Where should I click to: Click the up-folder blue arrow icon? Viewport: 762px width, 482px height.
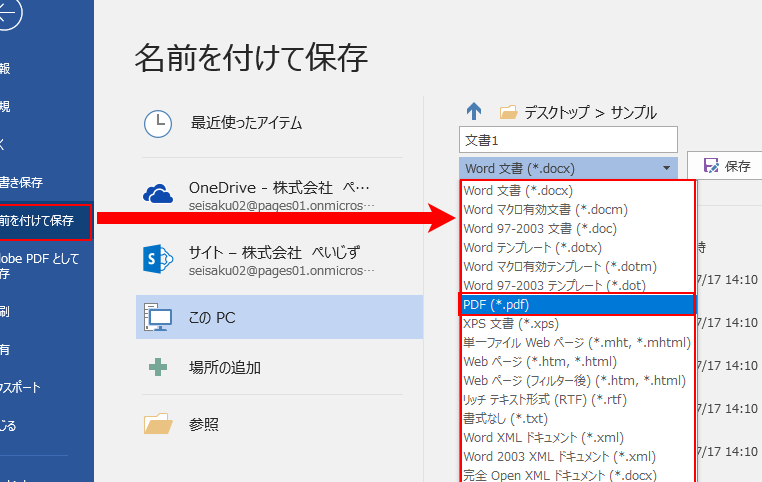tap(474, 112)
